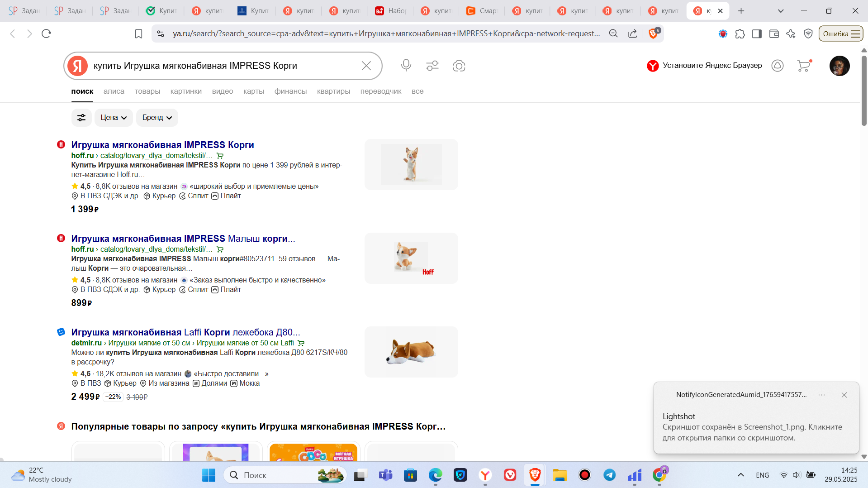Click the search query input field
Screen dimensions: 868x488
224,66
